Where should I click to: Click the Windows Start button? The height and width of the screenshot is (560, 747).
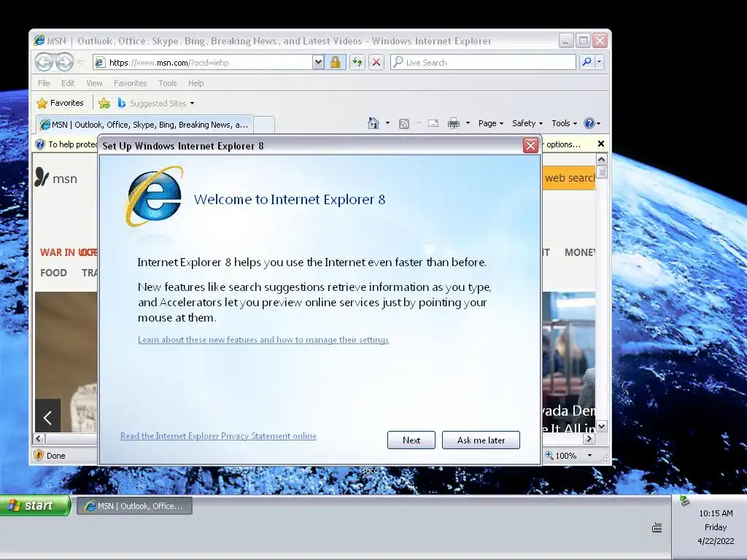35,505
